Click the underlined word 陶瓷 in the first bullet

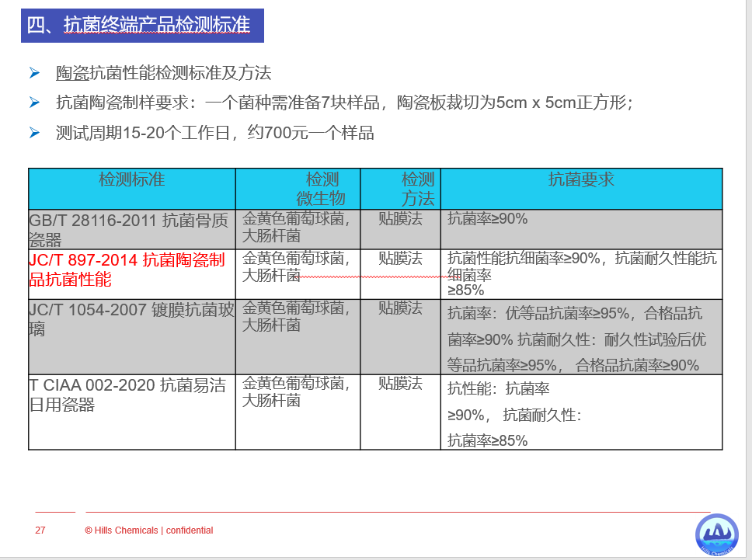72,74
